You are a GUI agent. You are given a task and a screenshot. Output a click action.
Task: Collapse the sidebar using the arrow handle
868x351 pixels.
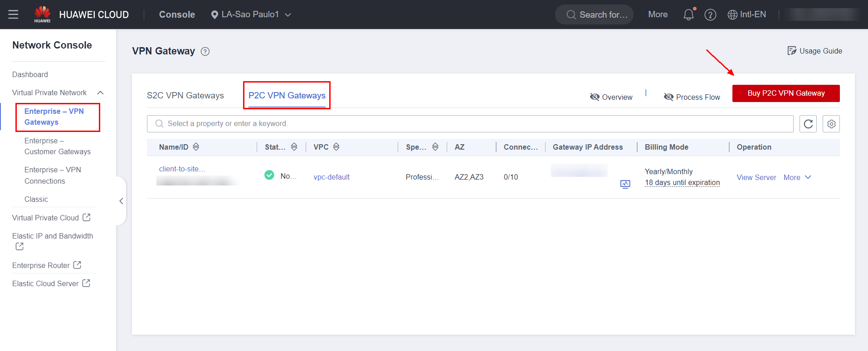121,201
